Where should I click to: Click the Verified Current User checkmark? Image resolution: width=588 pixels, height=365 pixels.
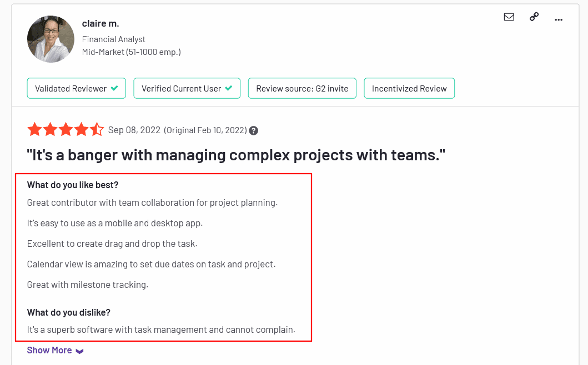click(x=229, y=88)
